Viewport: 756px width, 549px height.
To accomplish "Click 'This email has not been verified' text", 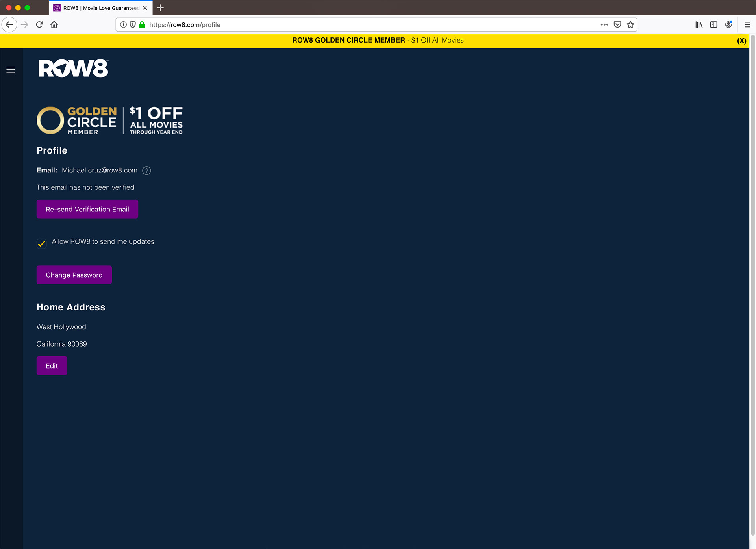I will tap(85, 187).
